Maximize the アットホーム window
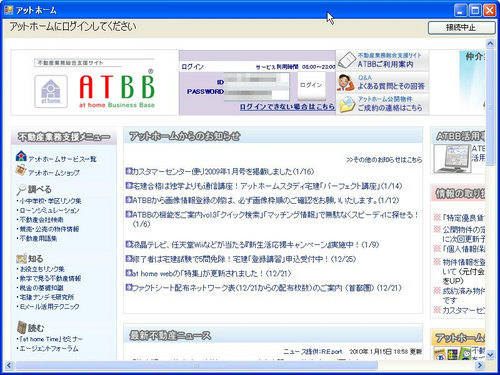 475,10
